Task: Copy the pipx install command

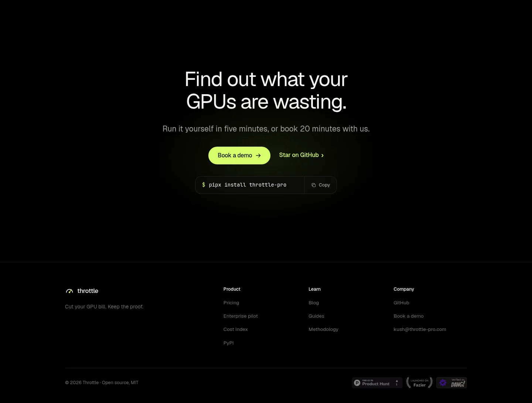Action: [x=321, y=185]
